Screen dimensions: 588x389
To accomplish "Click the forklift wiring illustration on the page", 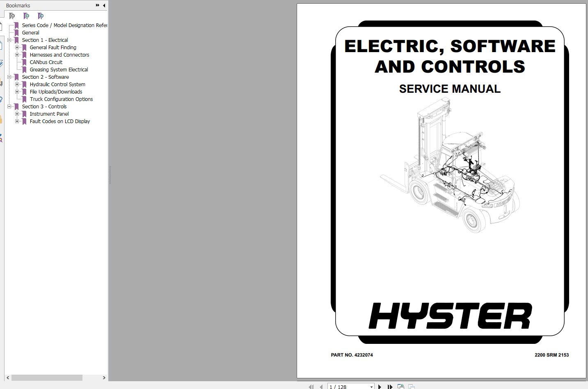I will point(449,166).
